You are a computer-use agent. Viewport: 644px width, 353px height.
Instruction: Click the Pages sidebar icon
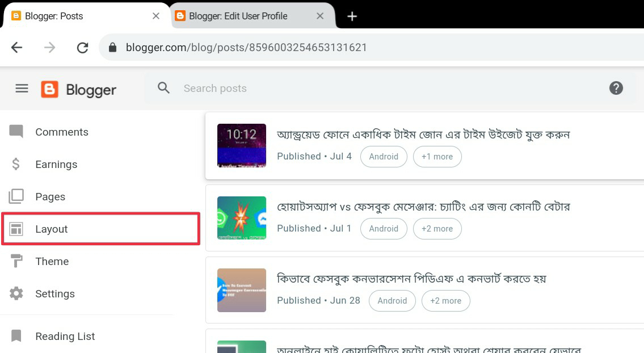point(16,196)
